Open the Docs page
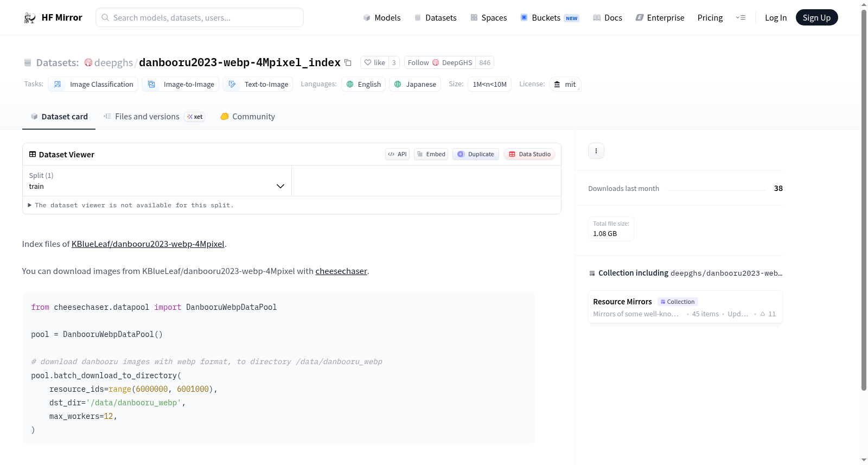This screenshot has height=465, width=868. tap(608, 18)
